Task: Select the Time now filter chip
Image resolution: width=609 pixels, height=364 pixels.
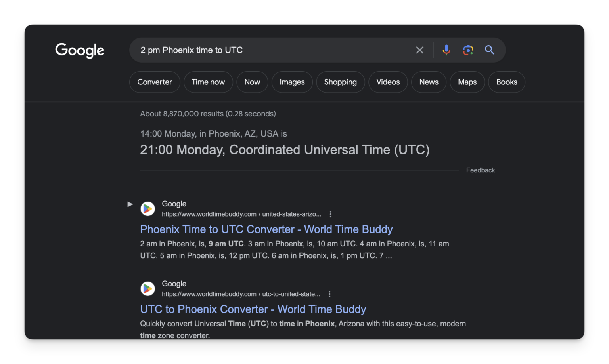Action: tap(208, 82)
